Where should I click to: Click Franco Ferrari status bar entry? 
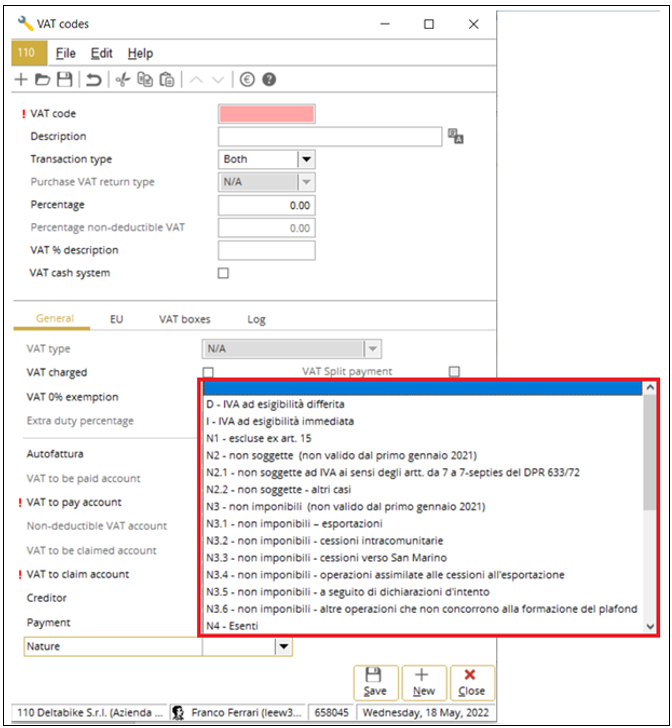[x=238, y=713]
